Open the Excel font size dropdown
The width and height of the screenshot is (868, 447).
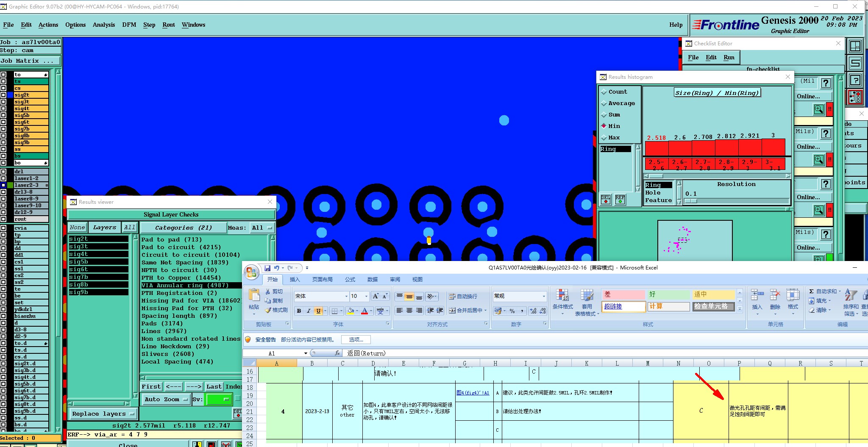point(366,296)
